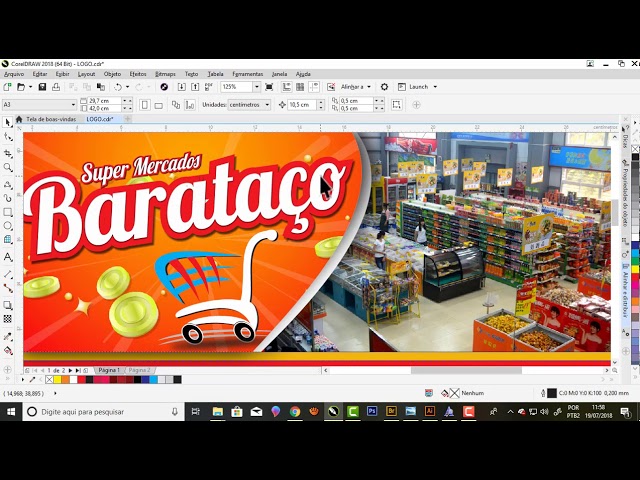
Task: Open the Efeitos menu
Action: [x=138, y=74]
